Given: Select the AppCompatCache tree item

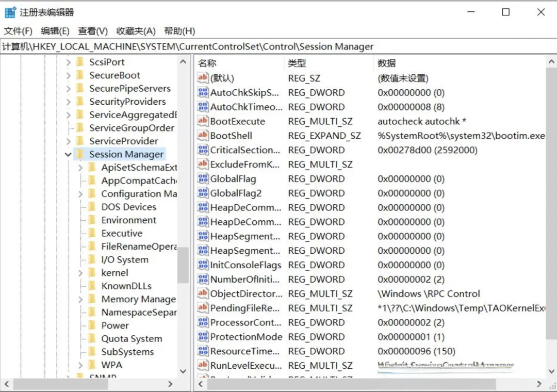Looking at the screenshot, I should [x=139, y=181].
